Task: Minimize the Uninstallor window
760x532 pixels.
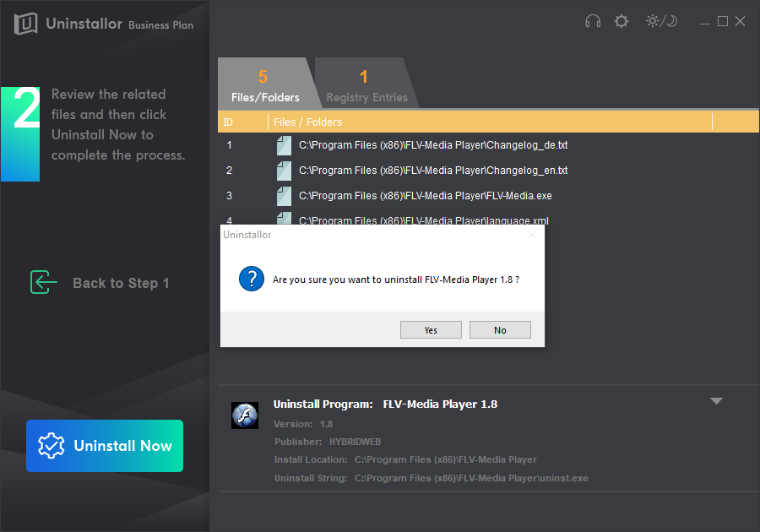Action: [x=705, y=22]
